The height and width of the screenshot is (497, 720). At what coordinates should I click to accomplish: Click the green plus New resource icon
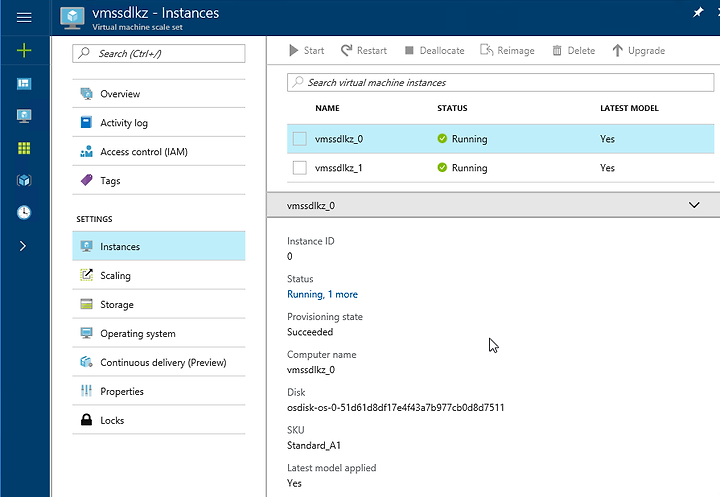tap(24, 50)
